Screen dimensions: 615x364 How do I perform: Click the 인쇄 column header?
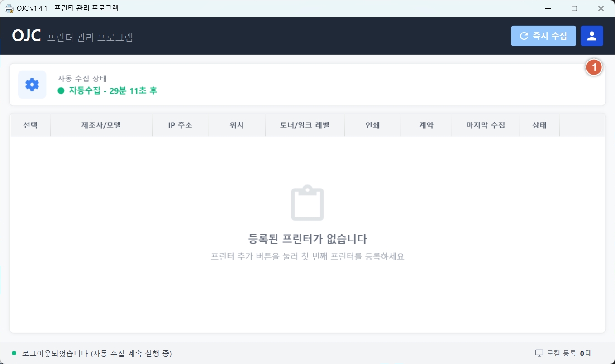tap(372, 125)
